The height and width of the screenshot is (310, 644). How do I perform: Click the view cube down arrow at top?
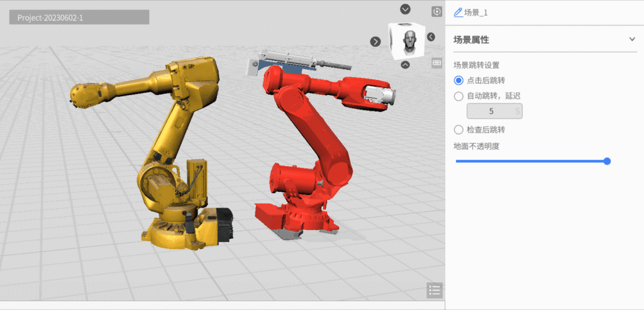coord(406,9)
